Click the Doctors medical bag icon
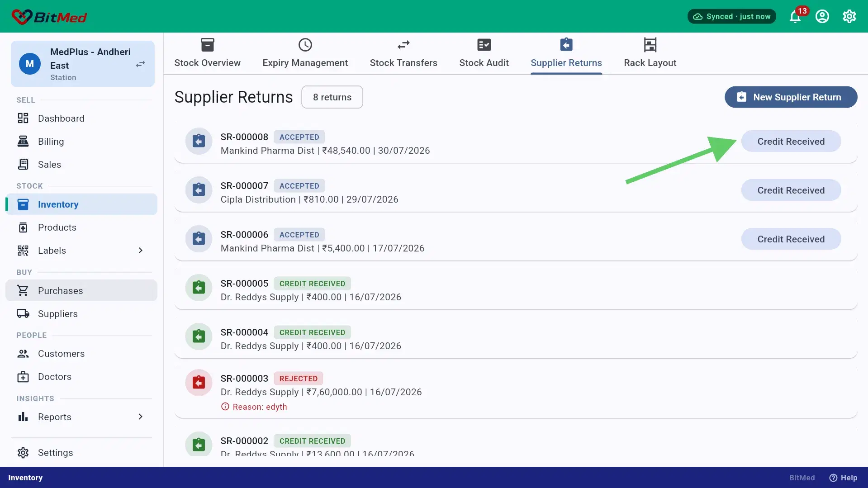868x488 pixels. [23, 377]
